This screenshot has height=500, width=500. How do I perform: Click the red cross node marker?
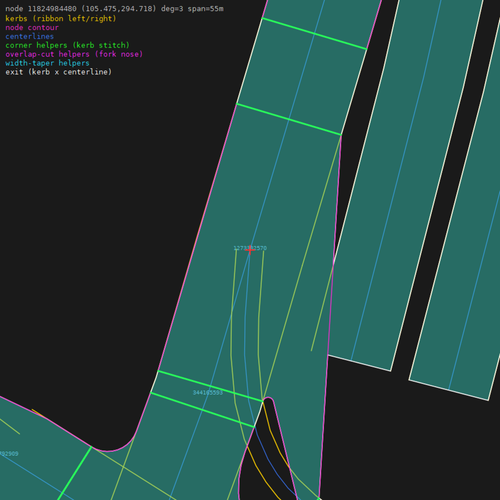pos(250,250)
